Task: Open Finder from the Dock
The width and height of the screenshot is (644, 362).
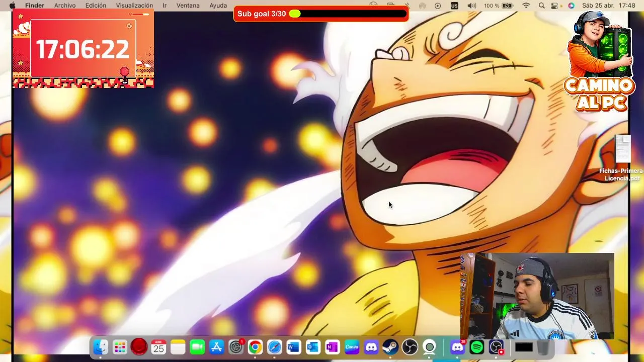Action: pyautogui.click(x=101, y=347)
